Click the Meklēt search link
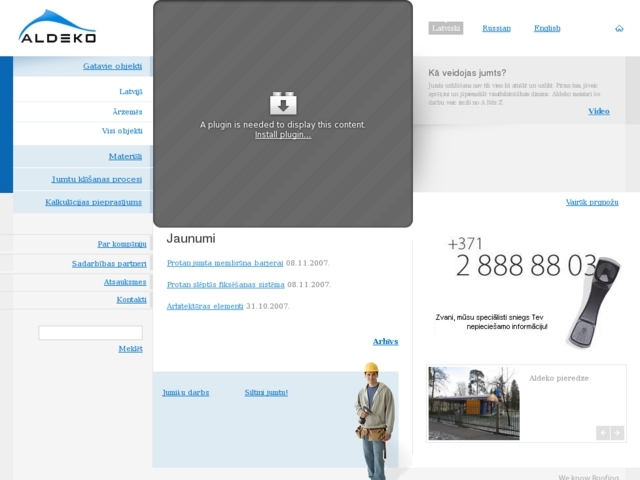This screenshot has width=640, height=480. pos(131,349)
